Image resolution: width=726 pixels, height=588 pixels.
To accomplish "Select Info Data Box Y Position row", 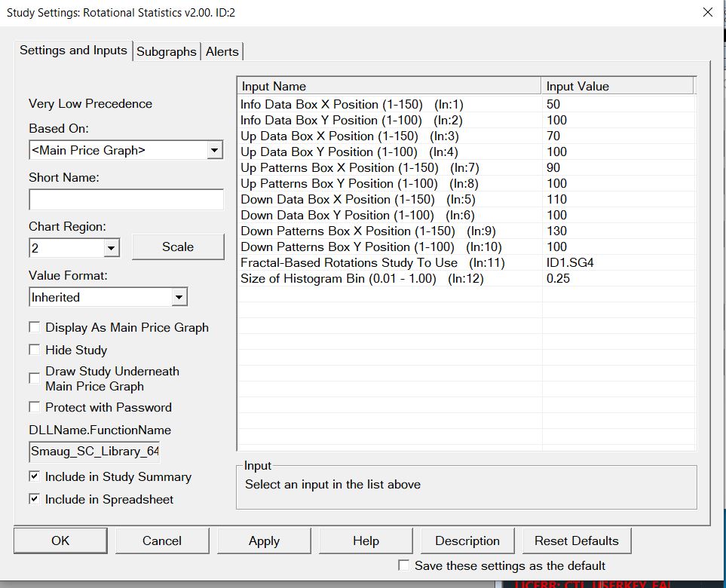I will [x=466, y=120].
